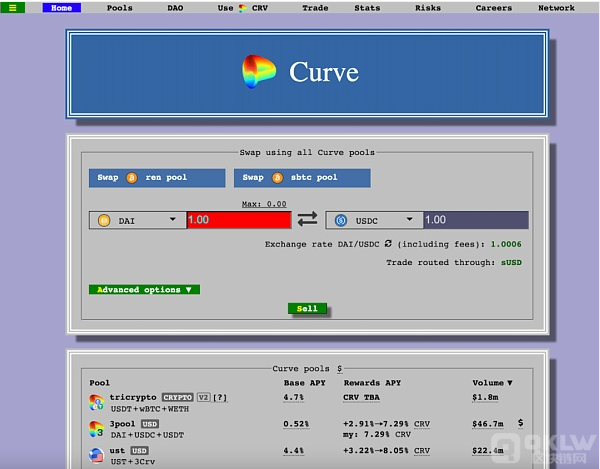Screen dimensions: 600x469
Task: Open the Network menu item
Action: point(556,8)
